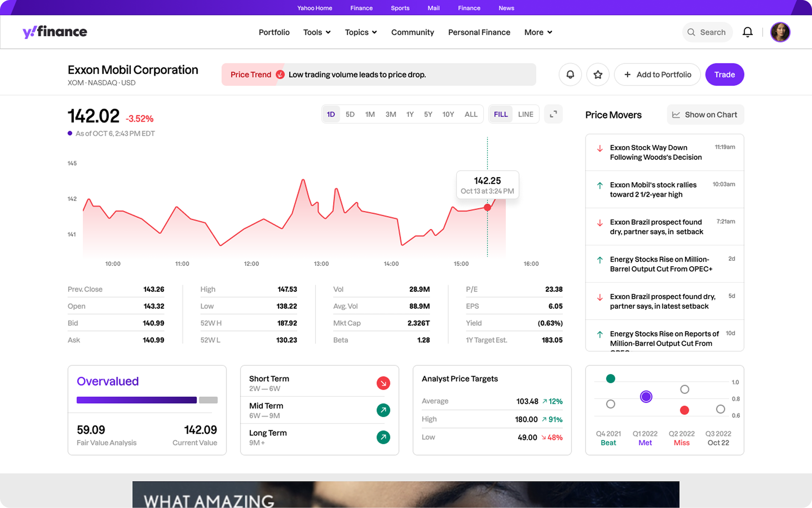
Task: Go to Yahoo Home in top bar
Action: click(x=314, y=8)
